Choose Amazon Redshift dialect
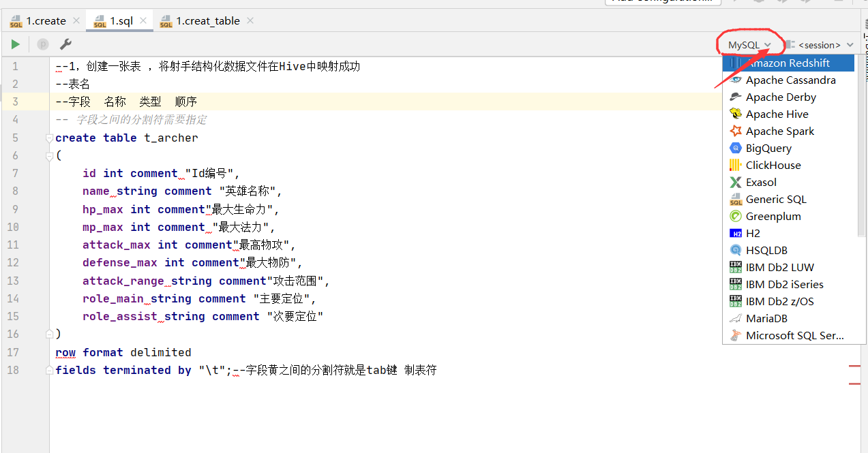This screenshot has height=453, width=868. (x=788, y=63)
